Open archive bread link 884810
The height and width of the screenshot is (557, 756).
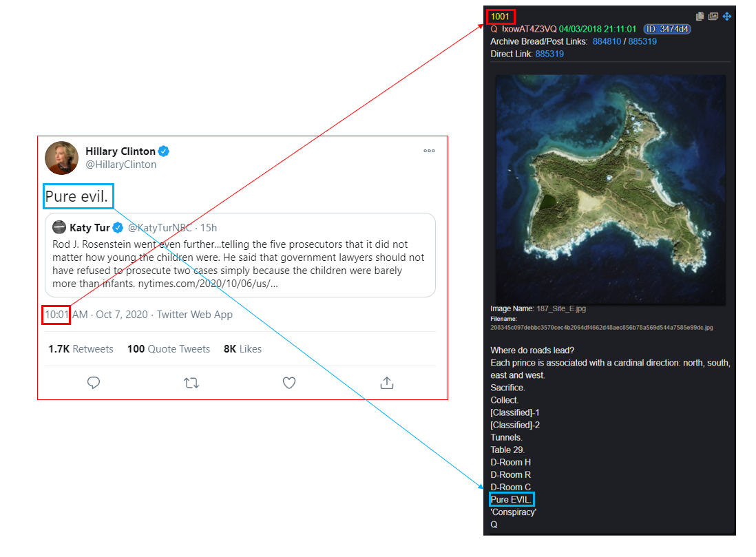(x=607, y=41)
